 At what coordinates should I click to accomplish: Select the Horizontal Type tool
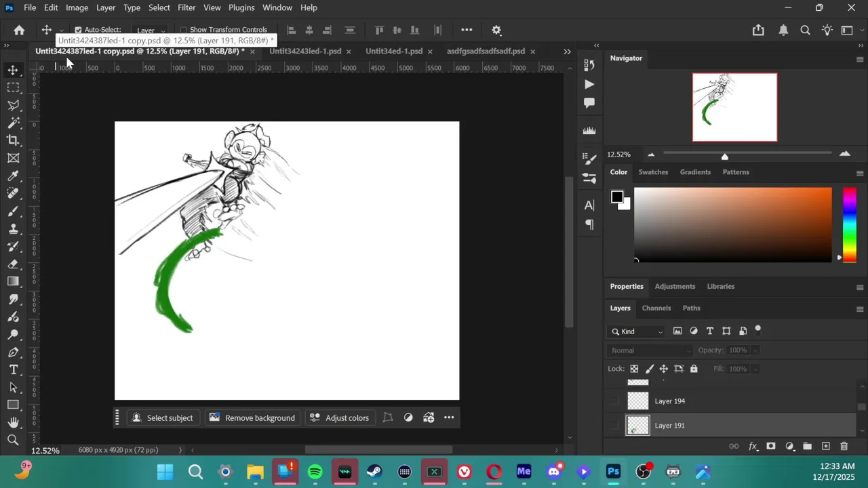13,369
